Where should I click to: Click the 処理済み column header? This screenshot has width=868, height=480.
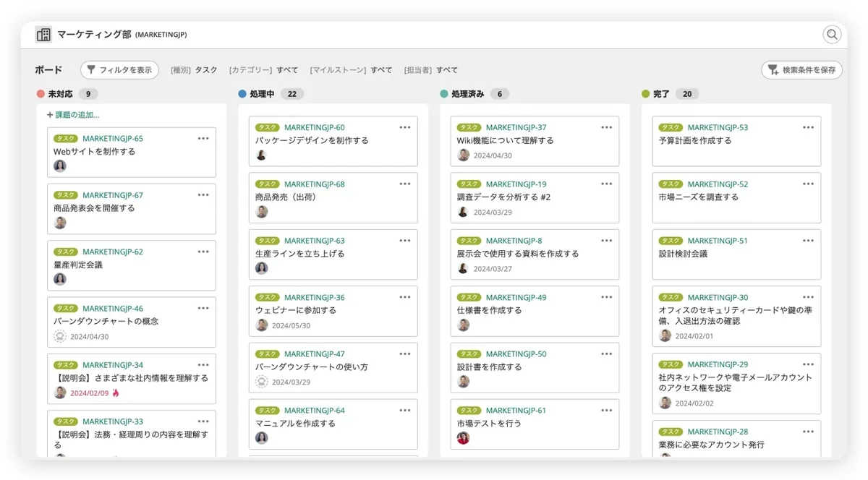coord(468,94)
